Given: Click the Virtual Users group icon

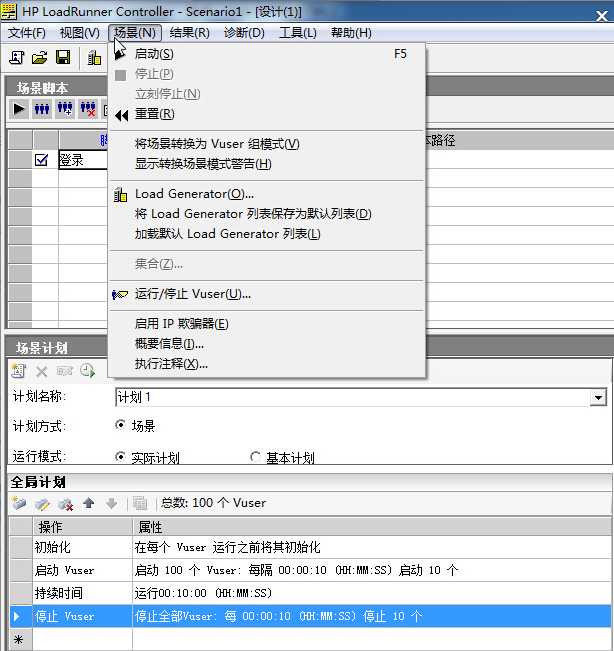Looking at the screenshot, I should (42, 109).
